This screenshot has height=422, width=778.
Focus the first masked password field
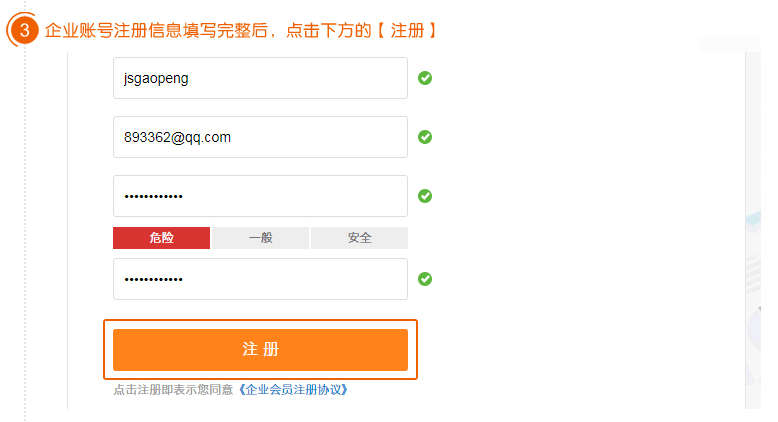click(260, 196)
